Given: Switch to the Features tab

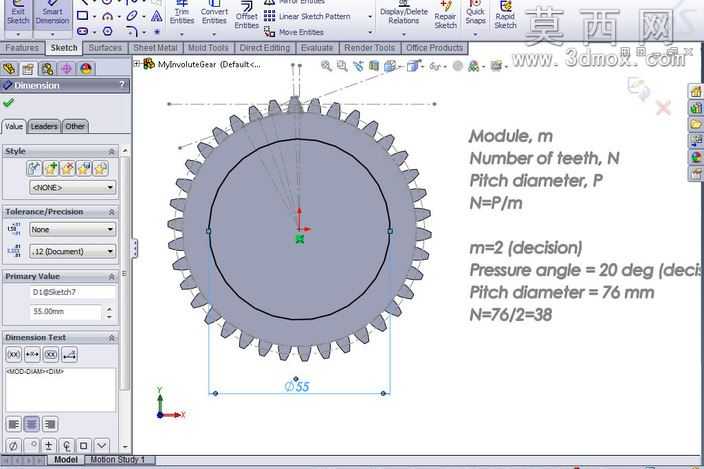Looking at the screenshot, I should coord(22,48).
